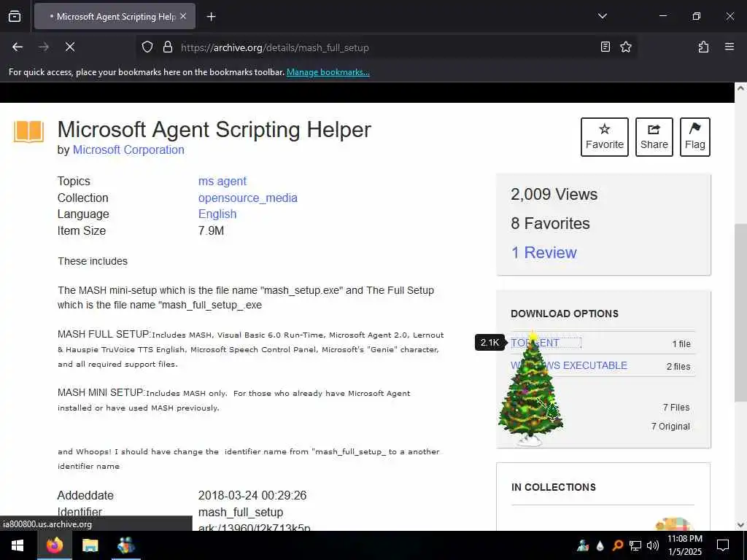Click the agent characters taskbar app icon

125,545
